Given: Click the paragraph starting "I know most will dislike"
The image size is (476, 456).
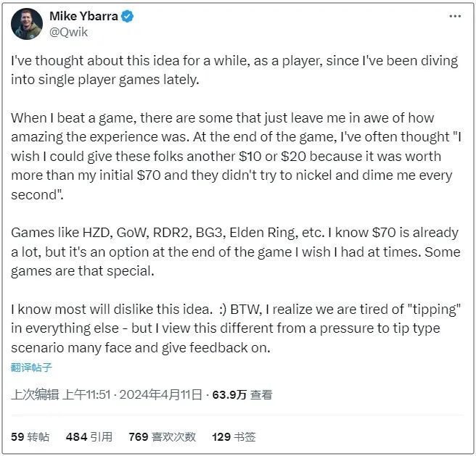Looking at the screenshot, I should pos(234,328).
